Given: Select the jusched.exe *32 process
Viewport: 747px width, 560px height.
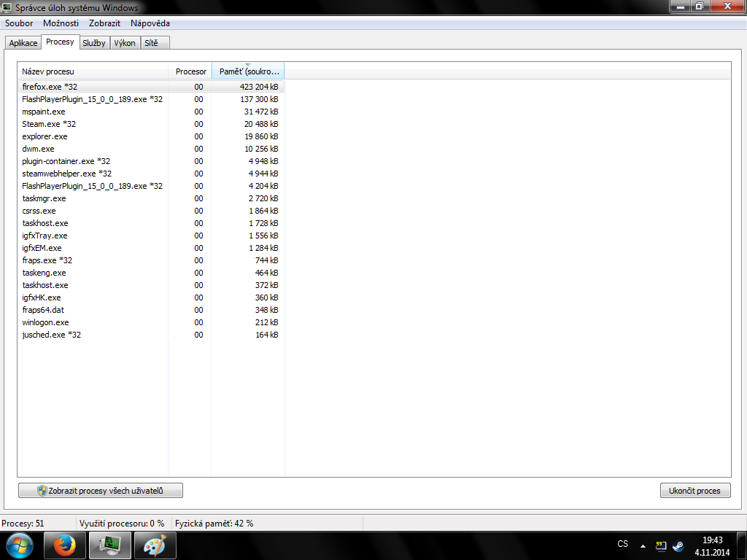Looking at the screenshot, I should pyautogui.click(x=151, y=334).
